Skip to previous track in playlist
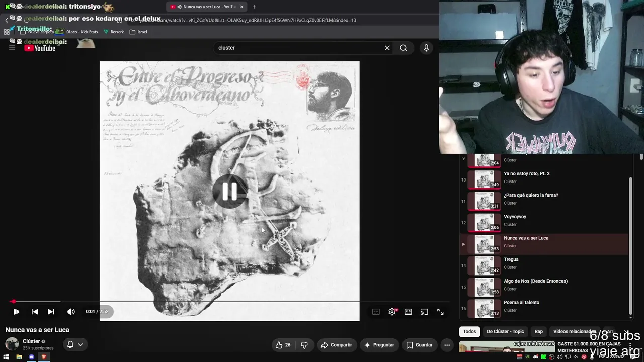644x362 pixels. click(35, 312)
